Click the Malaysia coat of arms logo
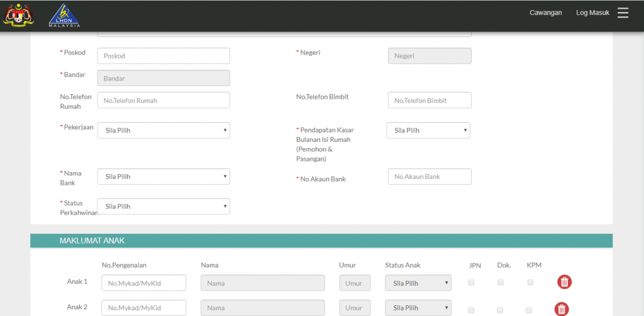The image size is (644, 316). pyautogui.click(x=18, y=15)
